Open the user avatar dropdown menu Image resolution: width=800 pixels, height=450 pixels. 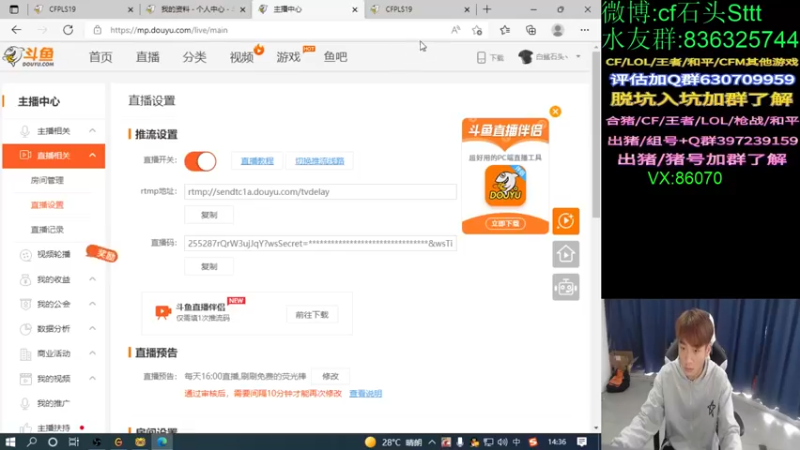point(578,57)
